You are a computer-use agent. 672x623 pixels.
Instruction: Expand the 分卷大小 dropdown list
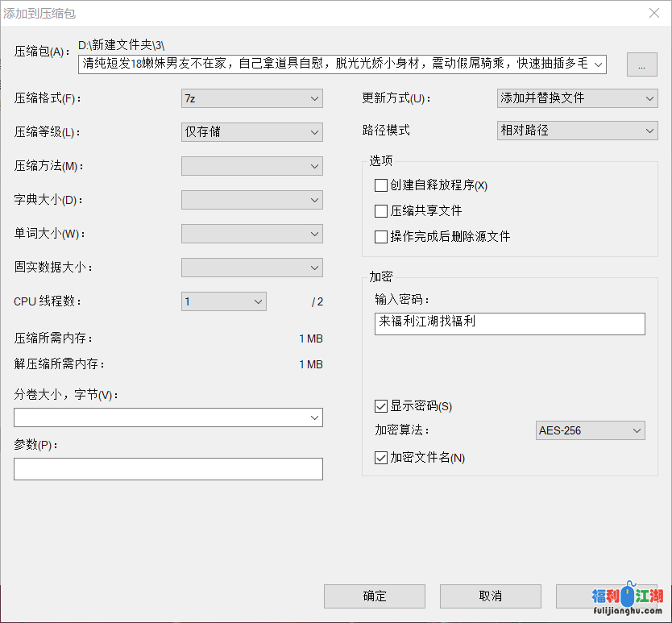click(313, 417)
